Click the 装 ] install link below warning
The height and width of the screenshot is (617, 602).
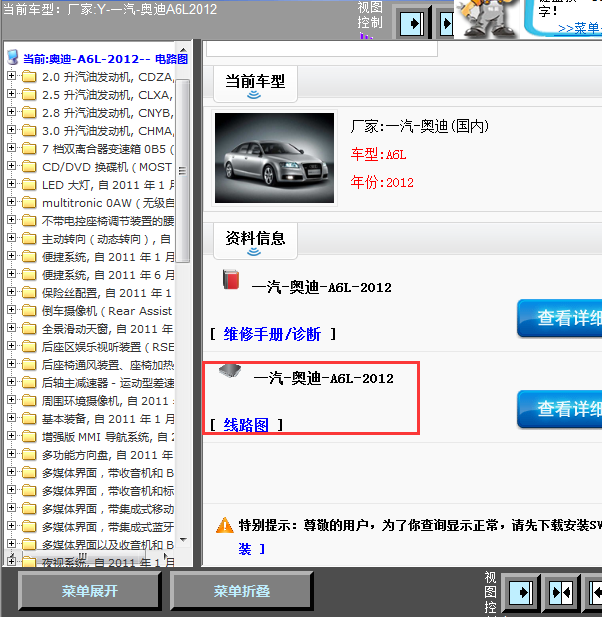[251, 549]
